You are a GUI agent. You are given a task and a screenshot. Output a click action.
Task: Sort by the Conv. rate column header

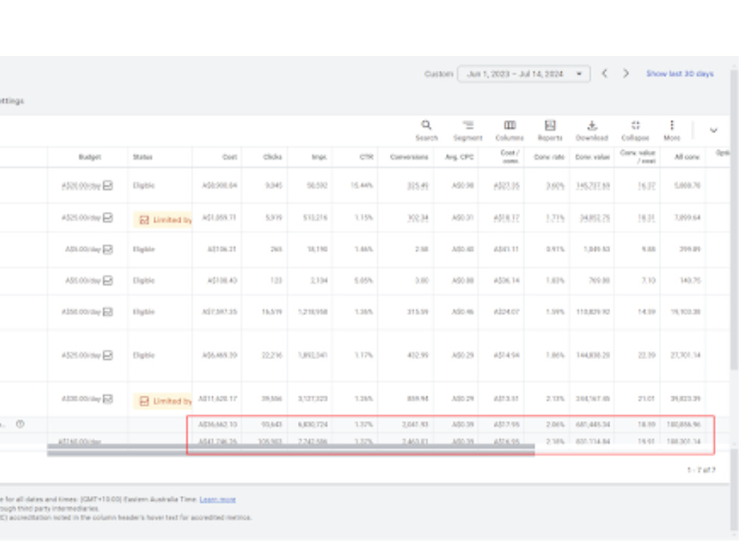coord(549,157)
